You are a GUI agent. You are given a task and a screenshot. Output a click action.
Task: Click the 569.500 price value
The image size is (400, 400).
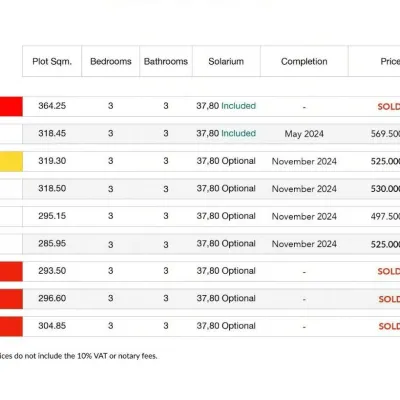coord(385,134)
